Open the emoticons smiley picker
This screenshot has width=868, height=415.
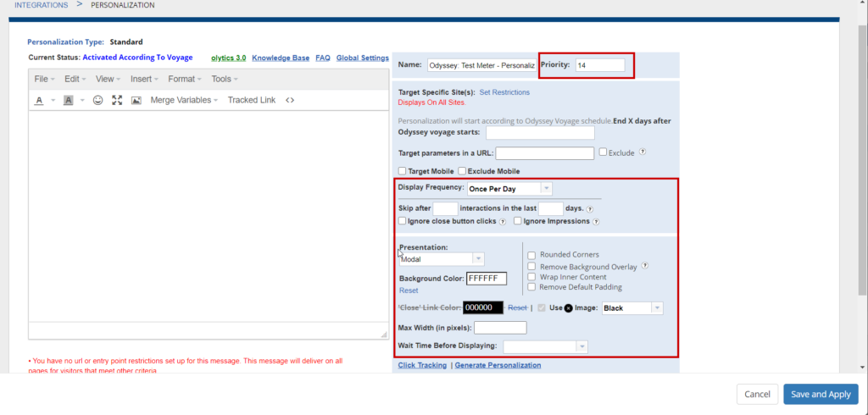pyautogui.click(x=97, y=100)
